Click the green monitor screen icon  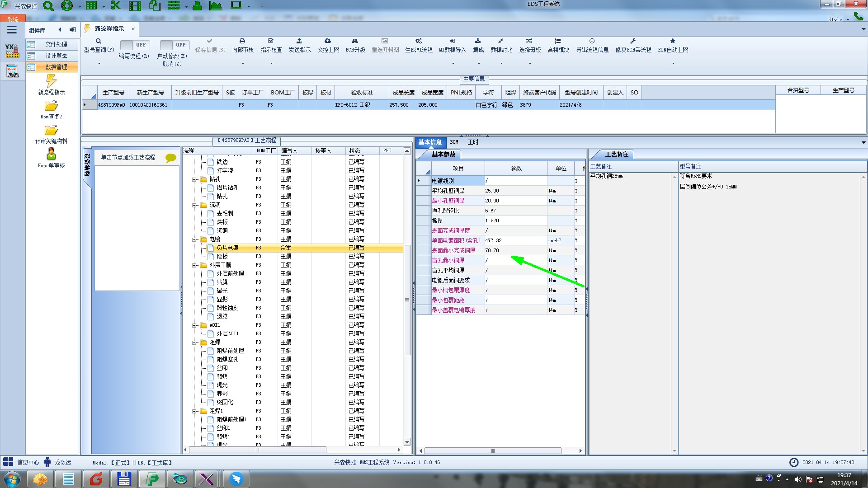click(236, 5)
